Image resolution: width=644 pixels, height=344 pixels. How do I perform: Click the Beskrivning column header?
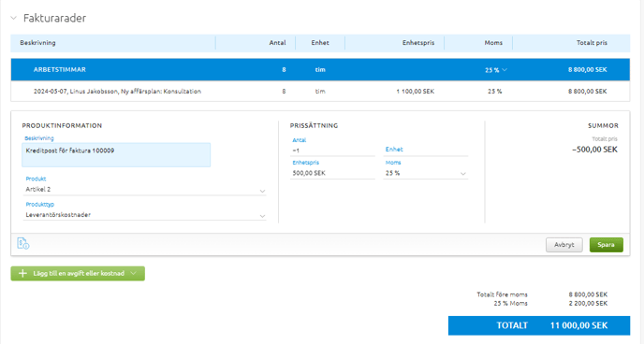click(x=37, y=43)
